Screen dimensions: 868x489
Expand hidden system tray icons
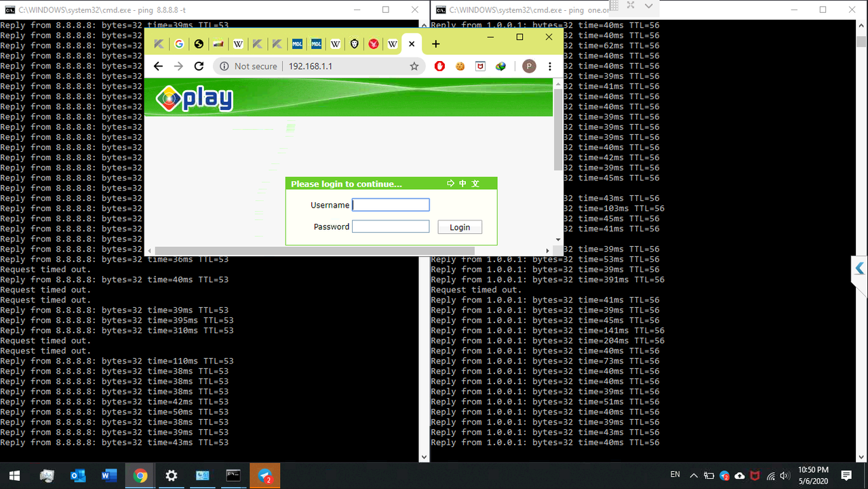pos(694,475)
